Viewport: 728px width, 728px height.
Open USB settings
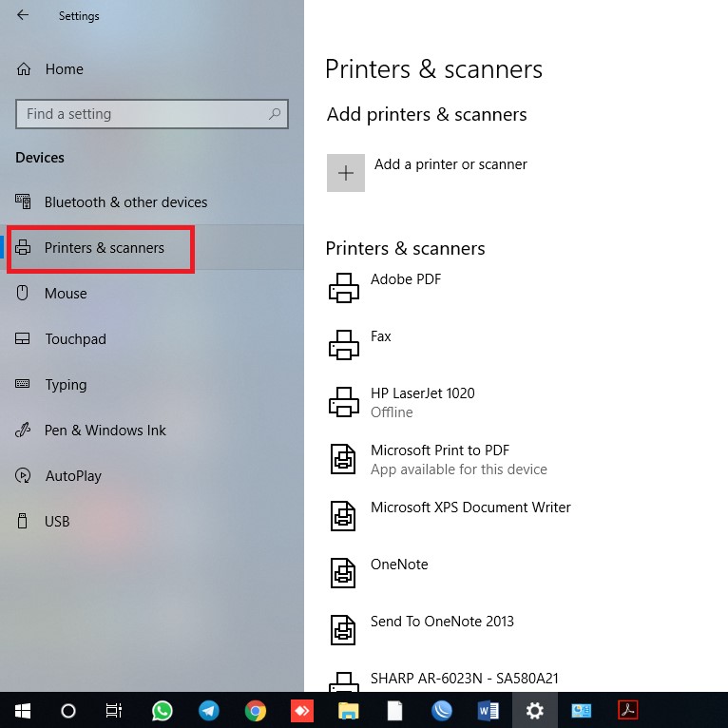coord(57,521)
